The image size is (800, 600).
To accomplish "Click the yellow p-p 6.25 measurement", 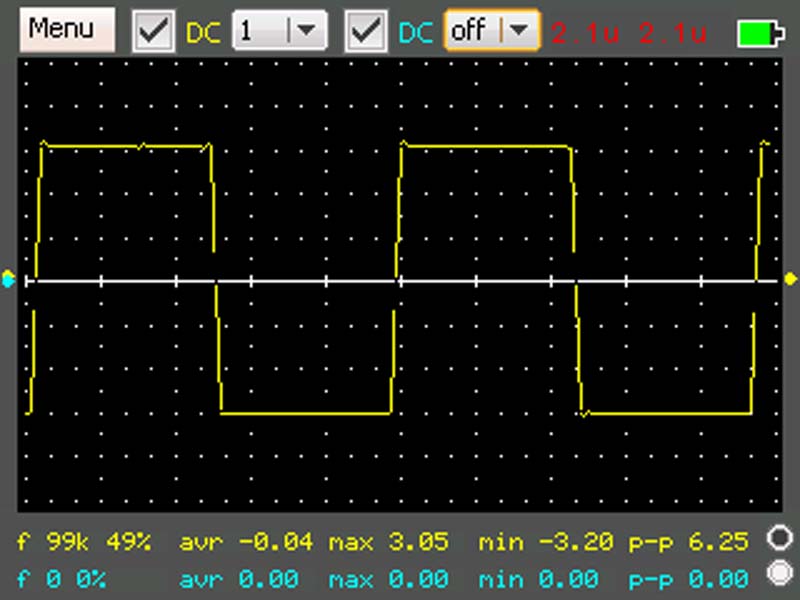I will [688, 542].
